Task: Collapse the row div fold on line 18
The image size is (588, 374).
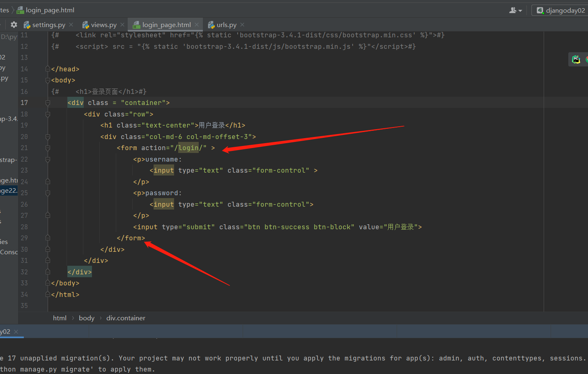Action: (x=48, y=114)
